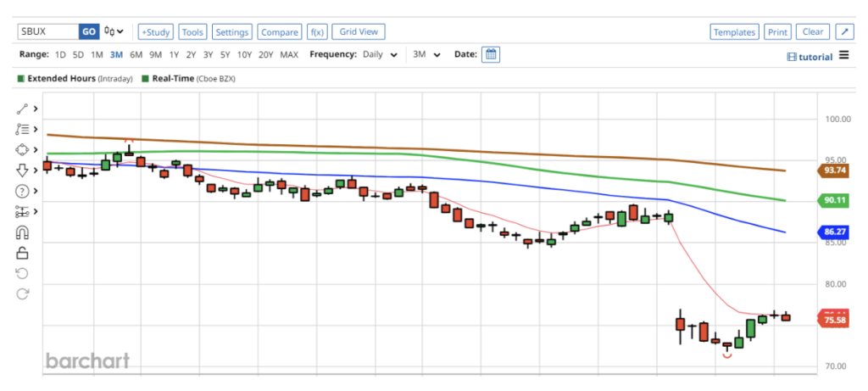Open the date calendar picker
868x391 pixels.
coord(491,55)
